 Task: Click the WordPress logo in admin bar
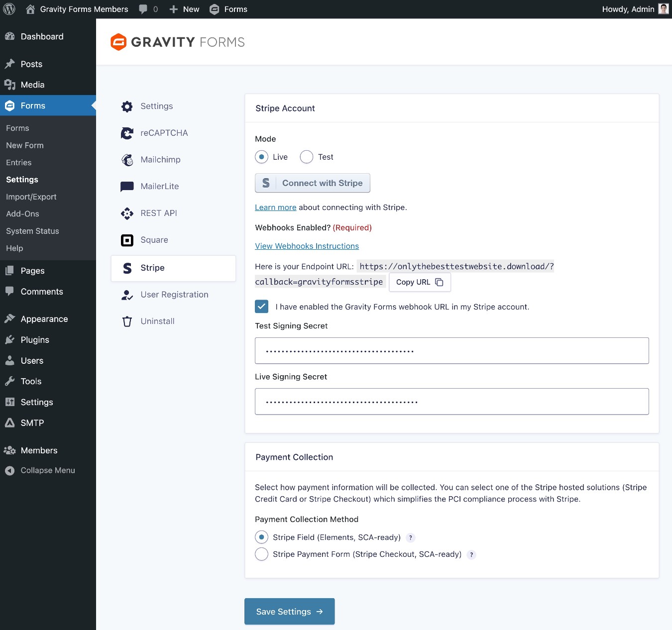point(9,9)
